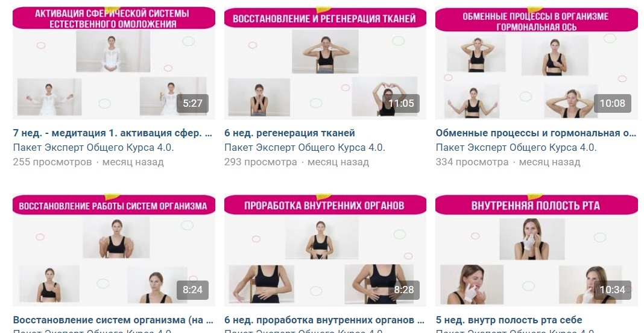The image size is (644, 333).
Task: Click title 'Восстановление систем организма (на ...'
Action: (113, 320)
